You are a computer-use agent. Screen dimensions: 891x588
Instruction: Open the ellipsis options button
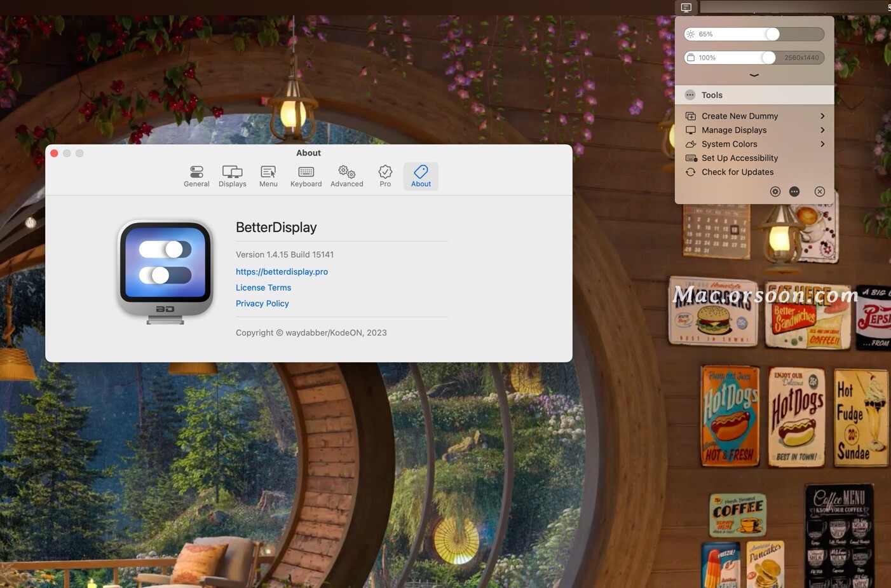click(794, 191)
